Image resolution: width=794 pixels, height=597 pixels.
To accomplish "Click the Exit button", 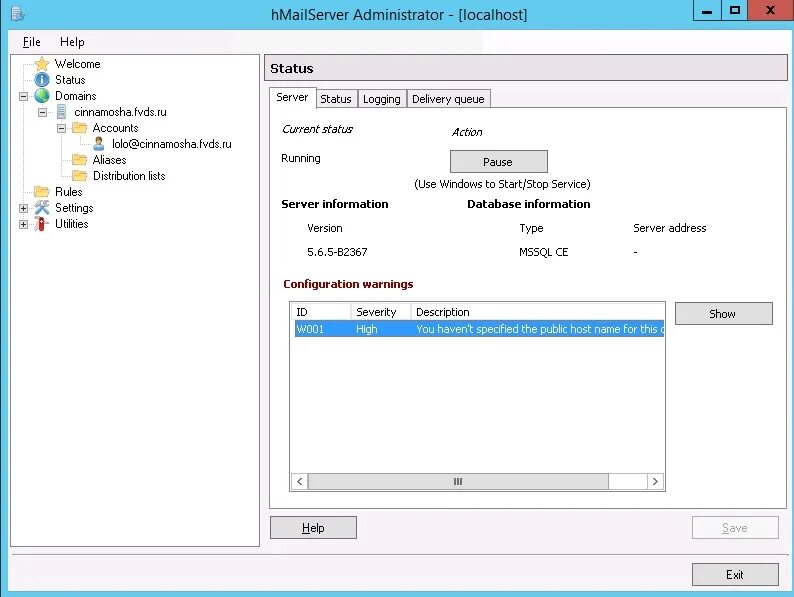I will [x=735, y=575].
